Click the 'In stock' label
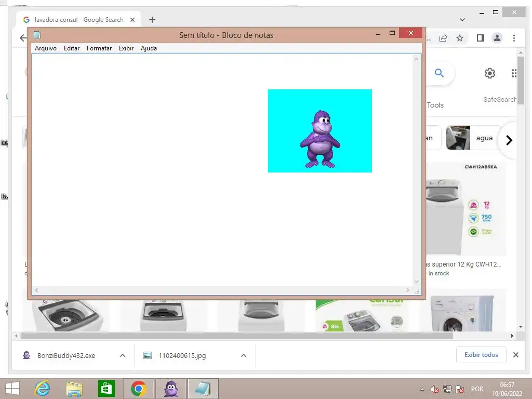The image size is (532, 399). 438,273
